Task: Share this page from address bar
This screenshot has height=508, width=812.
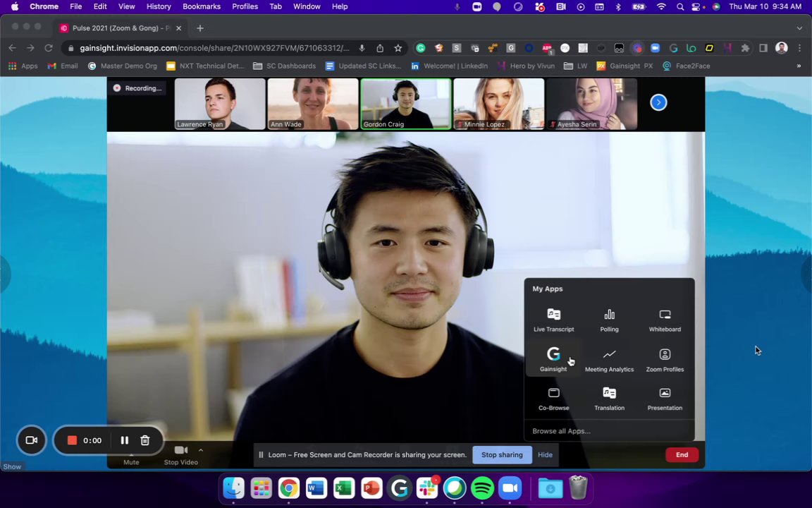Action: click(380, 48)
